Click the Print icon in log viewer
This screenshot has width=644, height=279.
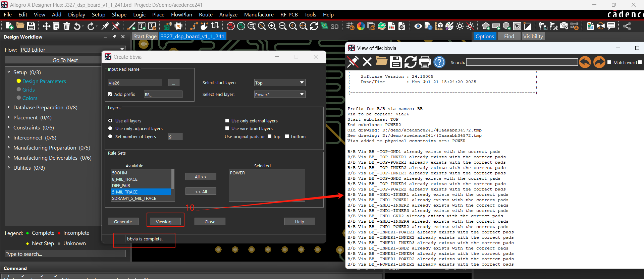click(425, 62)
